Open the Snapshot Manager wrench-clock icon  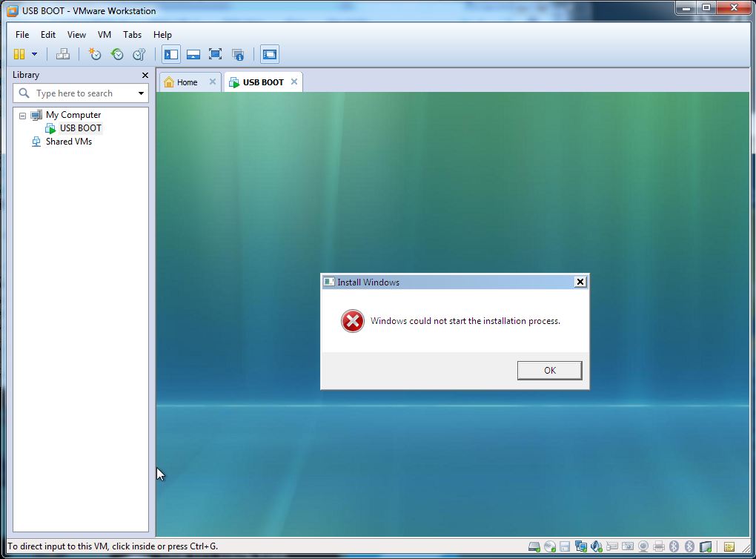[x=139, y=54]
